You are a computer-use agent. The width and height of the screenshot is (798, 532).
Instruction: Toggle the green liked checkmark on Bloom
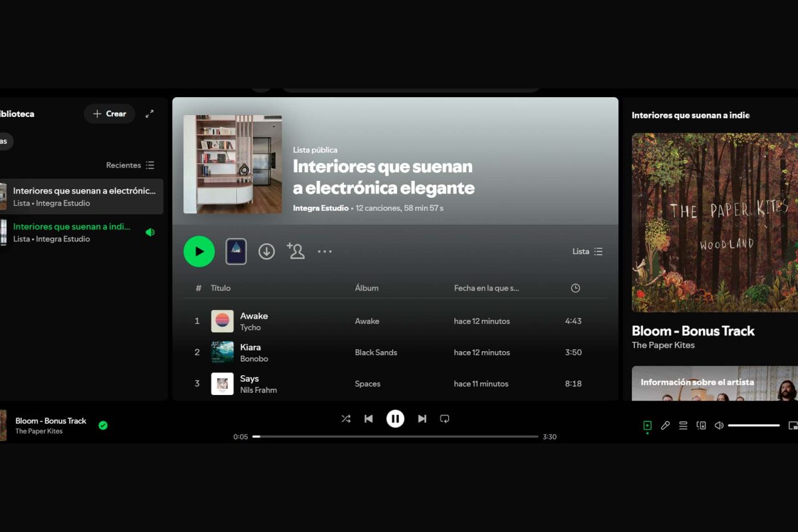pos(102,424)
